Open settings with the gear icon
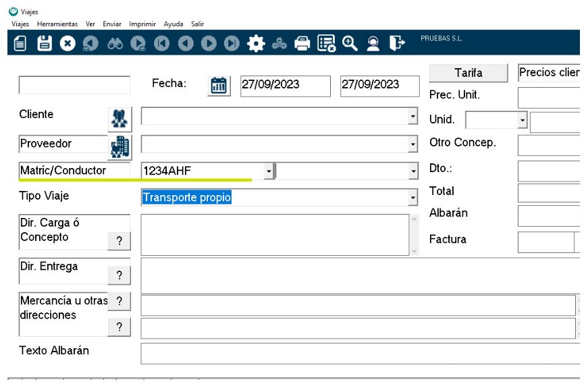Viewport: 588px width, 388px height. point(255,43)
